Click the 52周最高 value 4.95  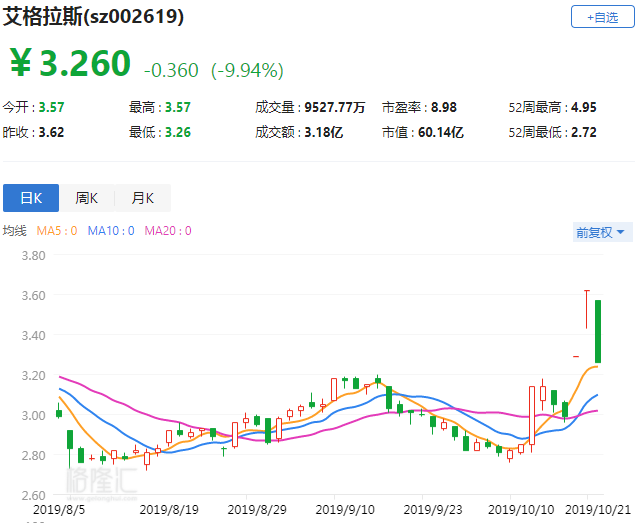584,107
